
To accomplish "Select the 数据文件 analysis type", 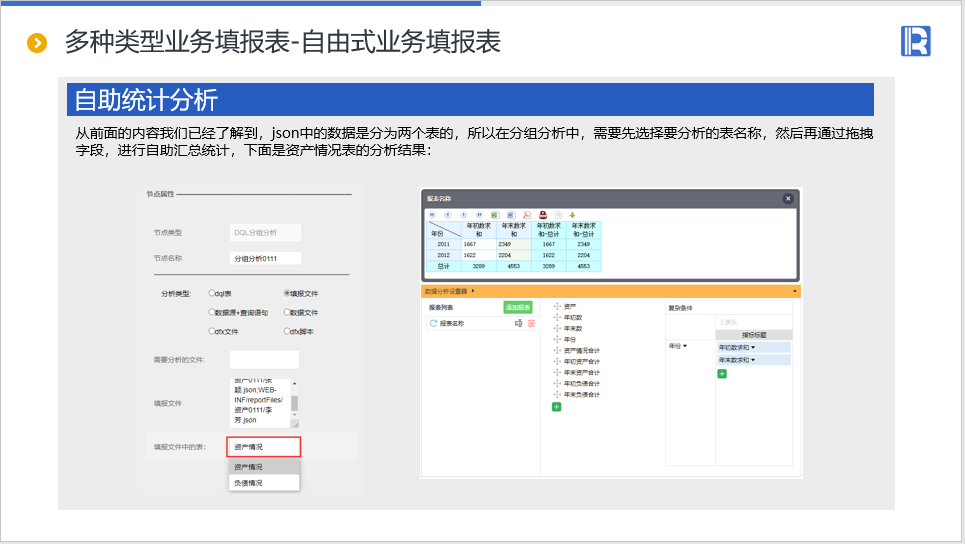I will [287, 312].
